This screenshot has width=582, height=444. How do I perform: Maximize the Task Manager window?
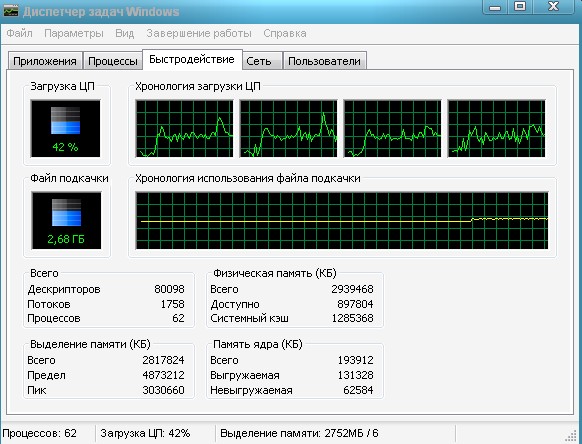(x=520, y=7)
